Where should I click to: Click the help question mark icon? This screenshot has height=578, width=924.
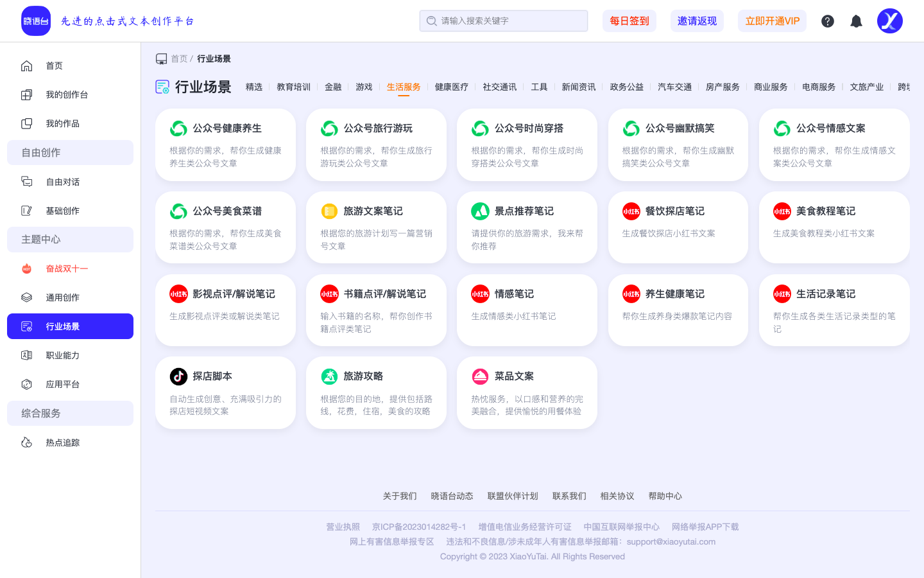tap(827, 21)
